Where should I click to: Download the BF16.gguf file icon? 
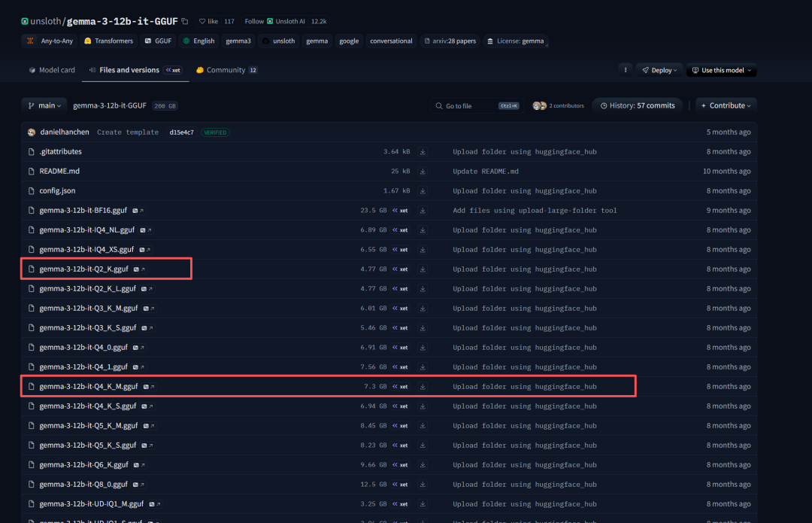423,211
